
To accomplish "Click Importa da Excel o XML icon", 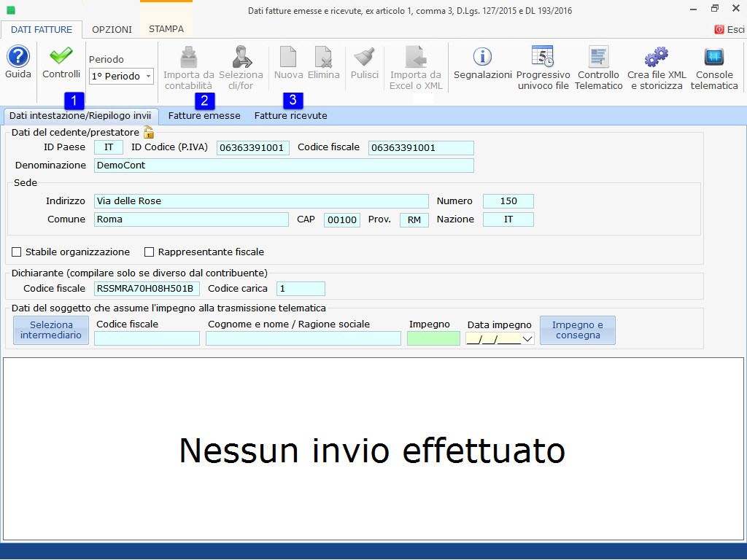I will click(x=415, y=57).
